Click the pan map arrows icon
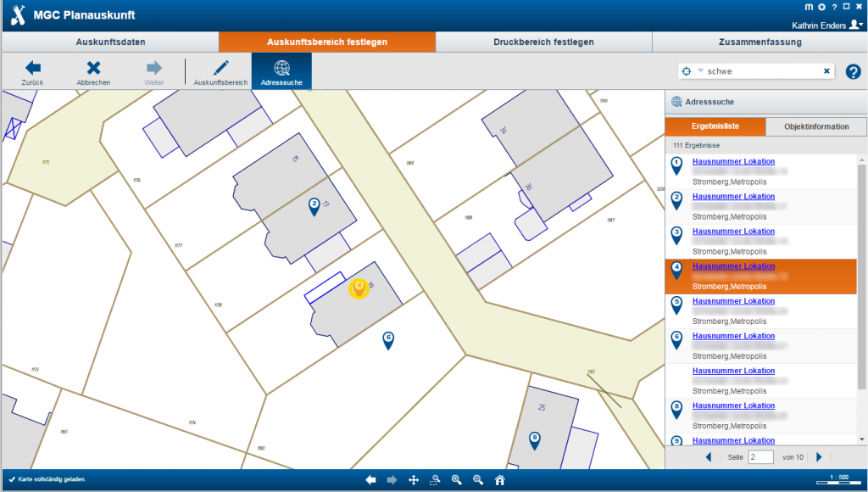868x492 pixels. pyautogui.click(x=414, y=480)
